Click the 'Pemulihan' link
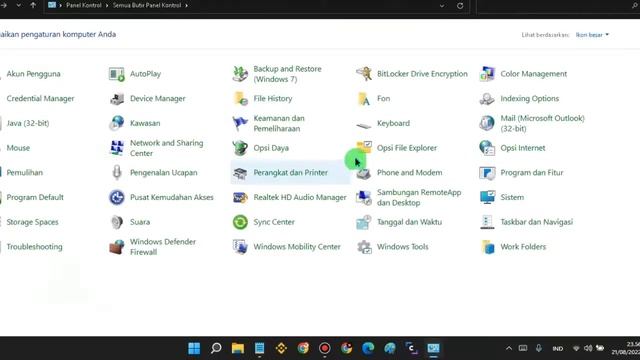 24,173
